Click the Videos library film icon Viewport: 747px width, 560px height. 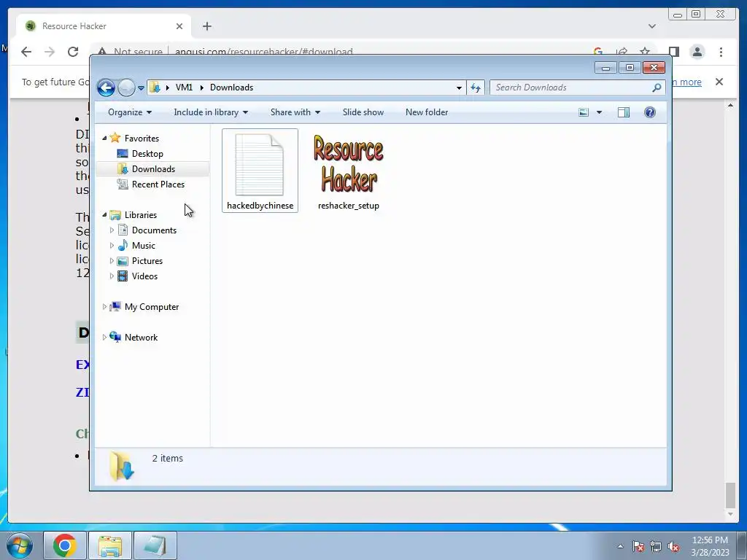click(x=123, y=276)
